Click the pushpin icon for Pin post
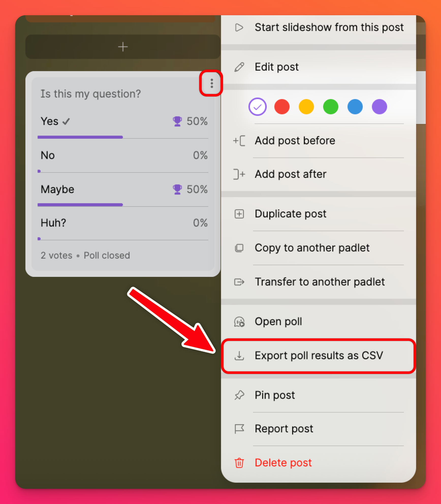This screenshot has width=441, height=504. 239,395
